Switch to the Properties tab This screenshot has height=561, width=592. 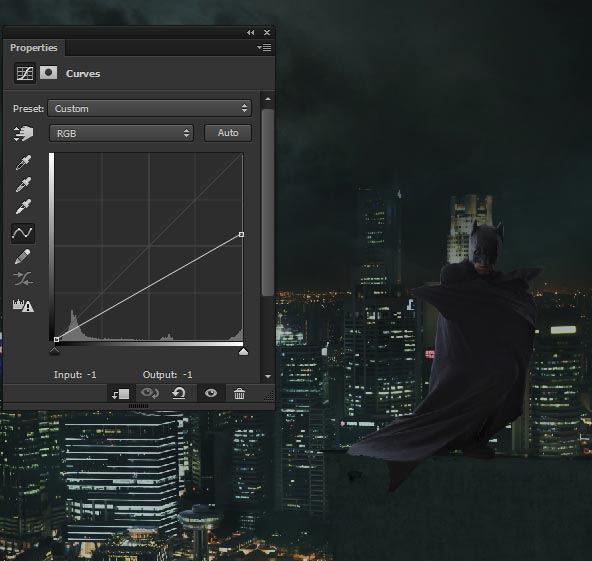(x=34, y=48)
